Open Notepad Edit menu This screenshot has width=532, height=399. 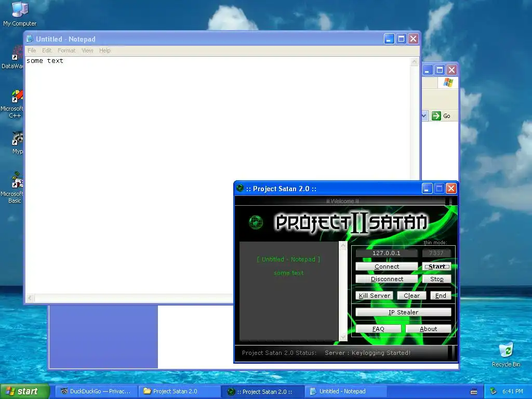tap(47, 50)
